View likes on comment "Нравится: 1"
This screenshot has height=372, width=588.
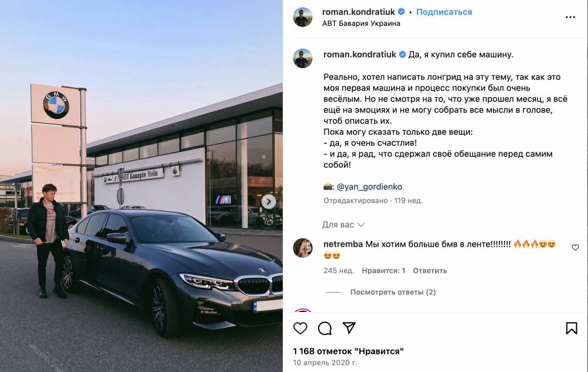click(383, 271)
